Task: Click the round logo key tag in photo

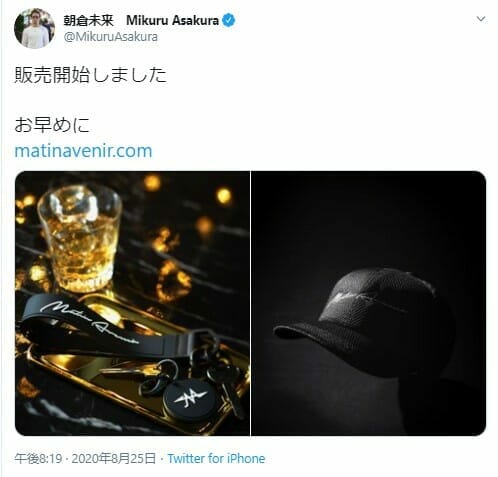Action: click(x=191, y=398)
